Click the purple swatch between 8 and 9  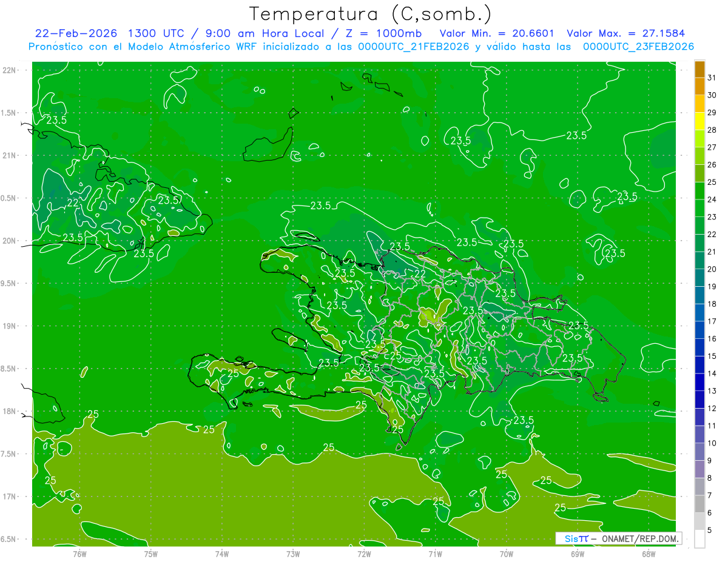(x=699, y=469)
